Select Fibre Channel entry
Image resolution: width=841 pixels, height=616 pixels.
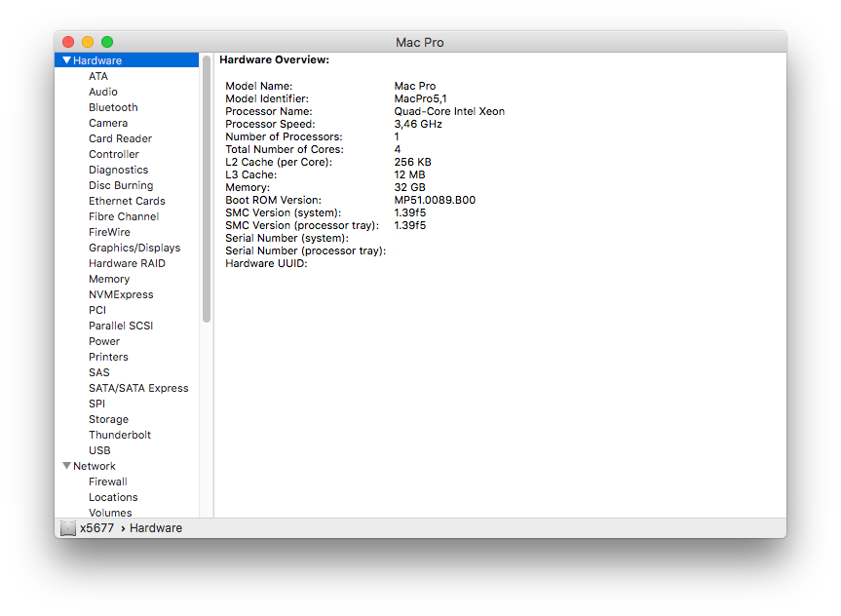pyautogui.click(x=124, y=216)
